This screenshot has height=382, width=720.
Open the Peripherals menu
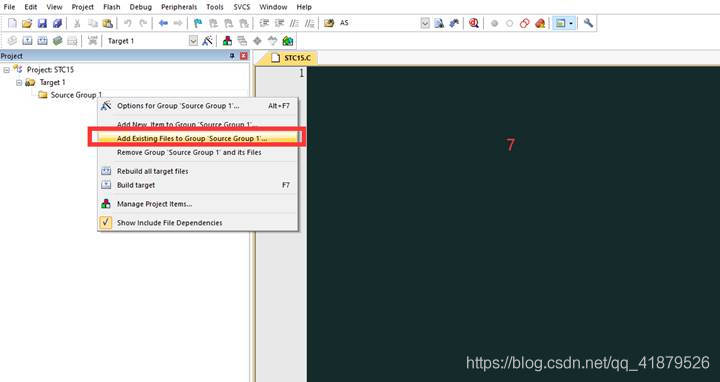pyautogui.click(x=179, y=7)
